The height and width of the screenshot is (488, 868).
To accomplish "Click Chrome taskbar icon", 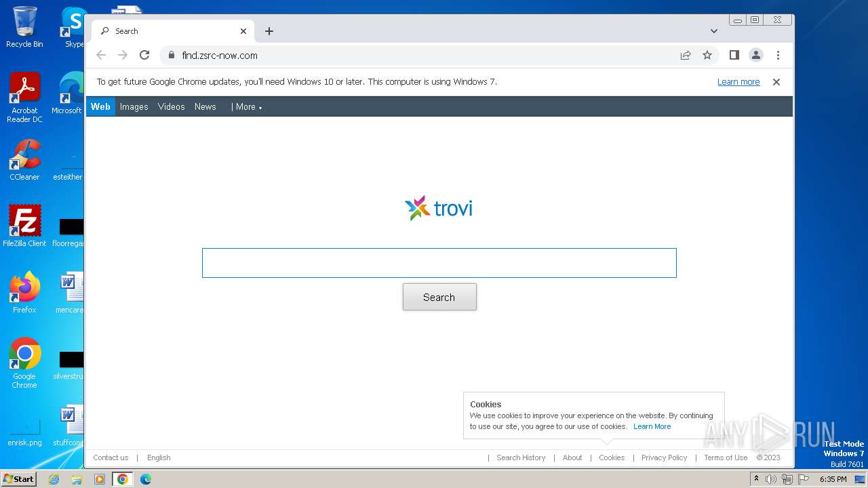I will tap(122, 479).
